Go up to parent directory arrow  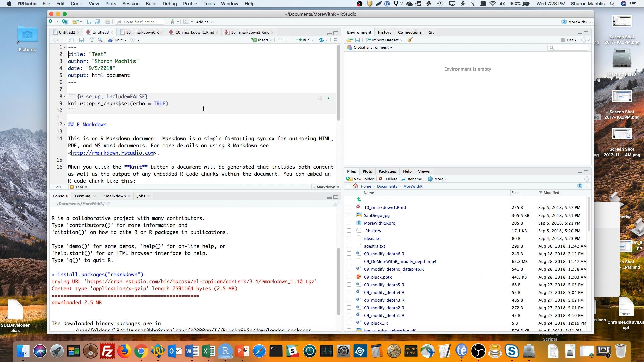pos(359,199)
